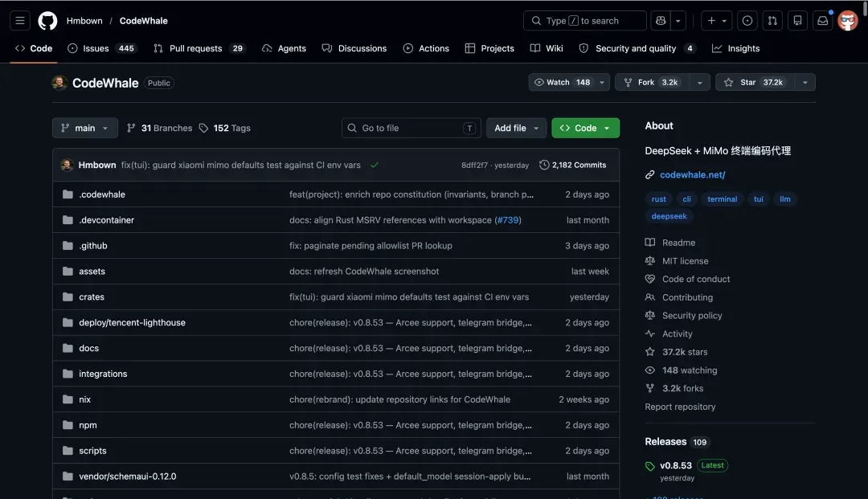This screenshot has width=868, height=499.
Task: Open the Insights tab
Action: 735,48
